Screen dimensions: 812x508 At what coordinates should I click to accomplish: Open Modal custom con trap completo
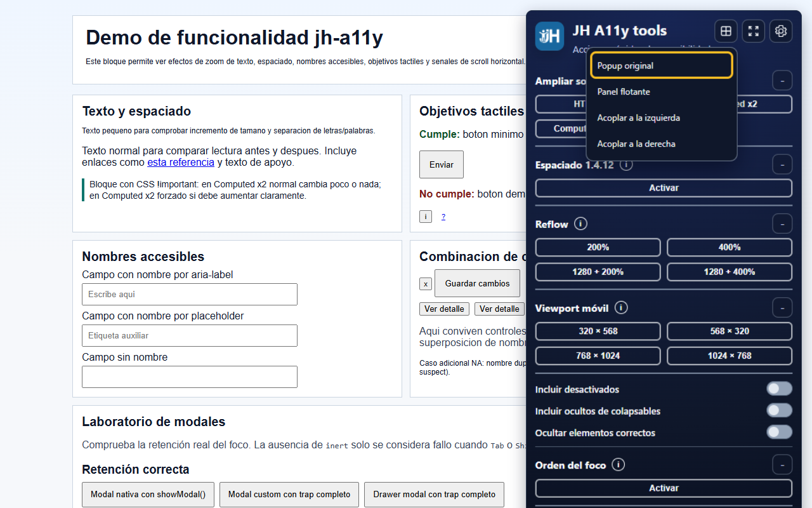click(x=289, y=495)
